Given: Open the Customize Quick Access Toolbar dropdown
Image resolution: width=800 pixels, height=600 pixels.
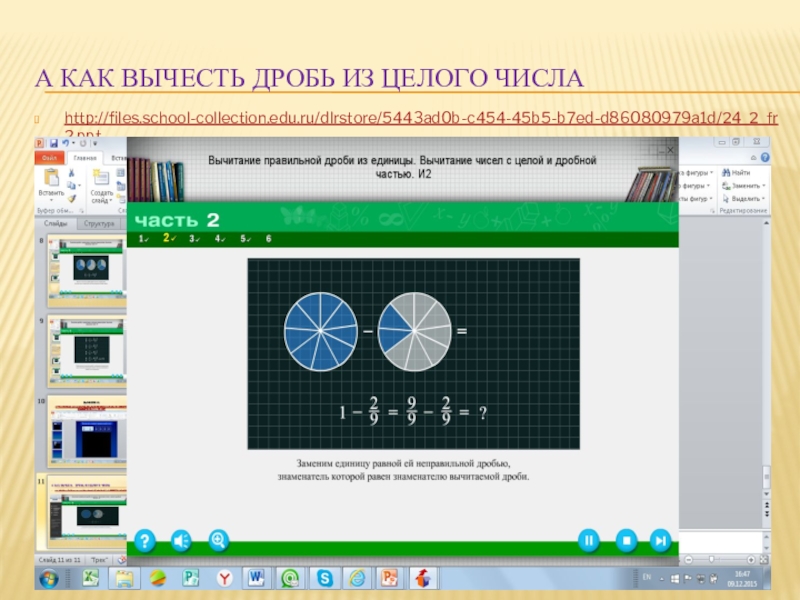Looking at the screenshot, I should pyautogui.click(x=95, y=144).
